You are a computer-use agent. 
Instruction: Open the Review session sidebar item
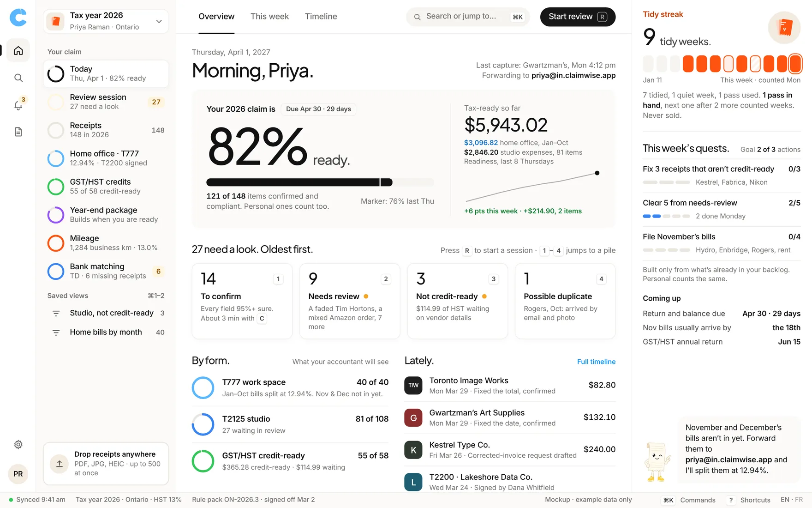(106, 102)
